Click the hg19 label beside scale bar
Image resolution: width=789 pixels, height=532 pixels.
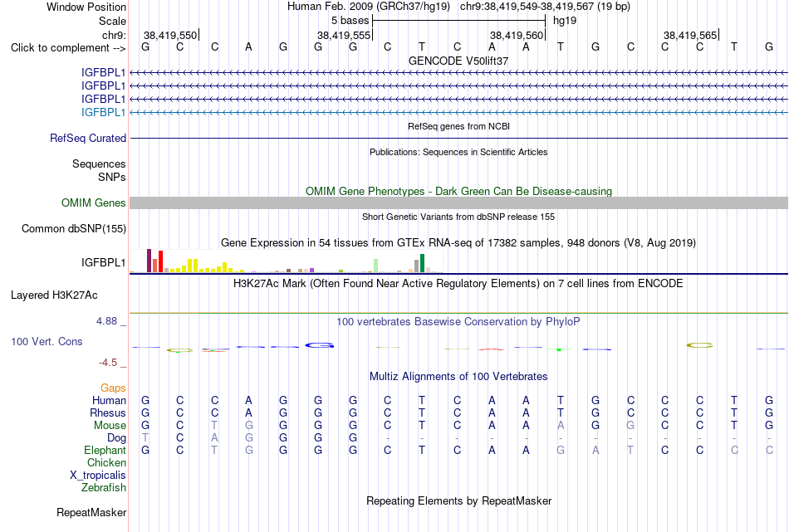pos(565,21)
